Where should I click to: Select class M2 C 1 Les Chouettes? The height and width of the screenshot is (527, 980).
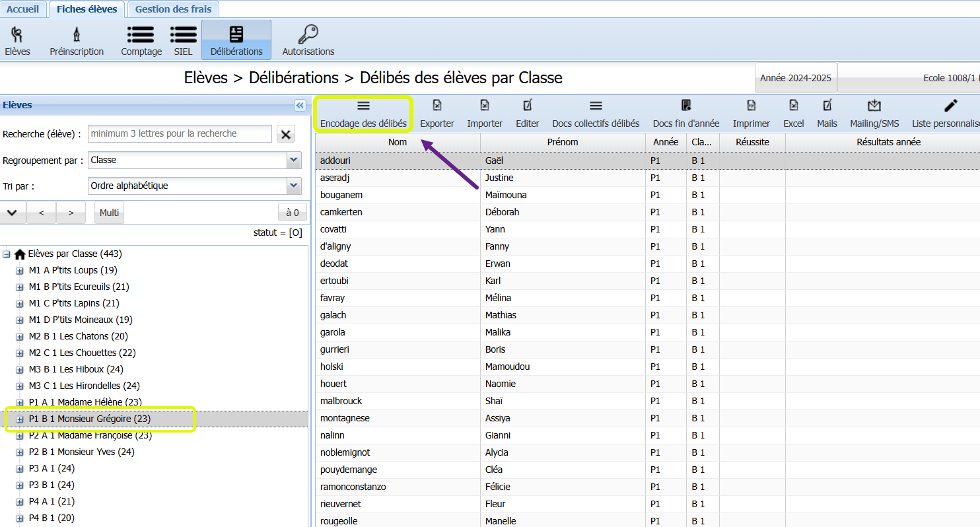coord(82,353)
